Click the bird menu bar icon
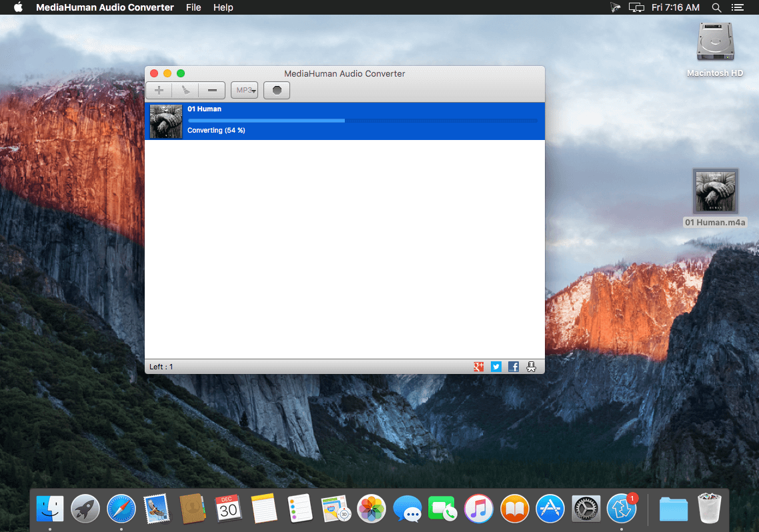This screenshot has height=532, width=759. click(615, 7)
